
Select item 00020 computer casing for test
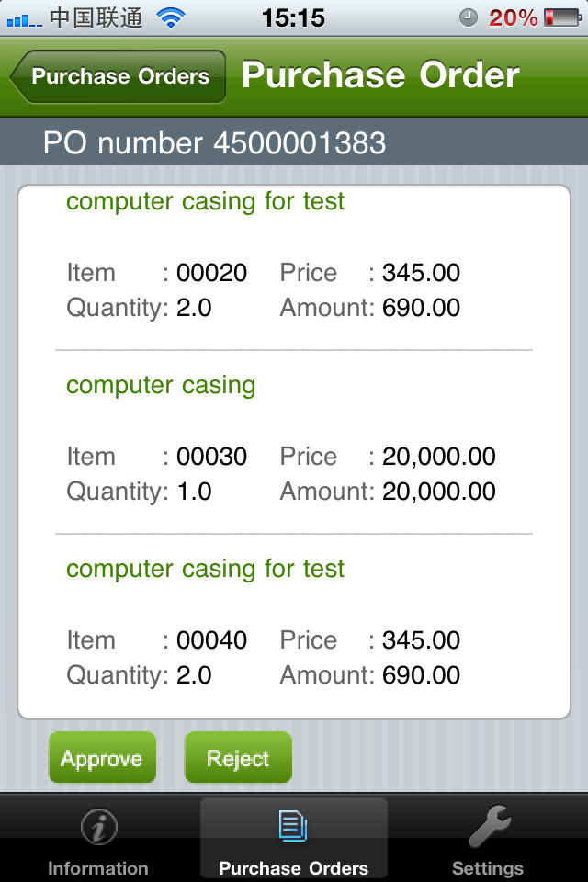[205, 201]
